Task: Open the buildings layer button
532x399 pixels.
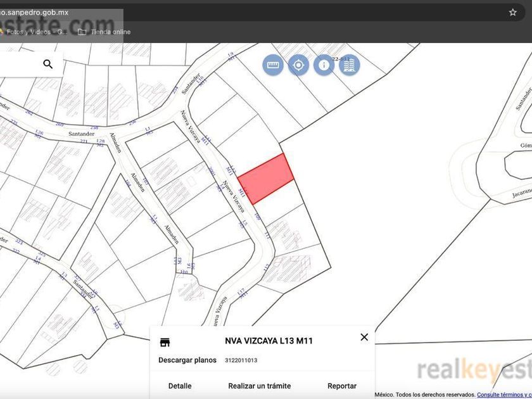Action: coord(350,65)
